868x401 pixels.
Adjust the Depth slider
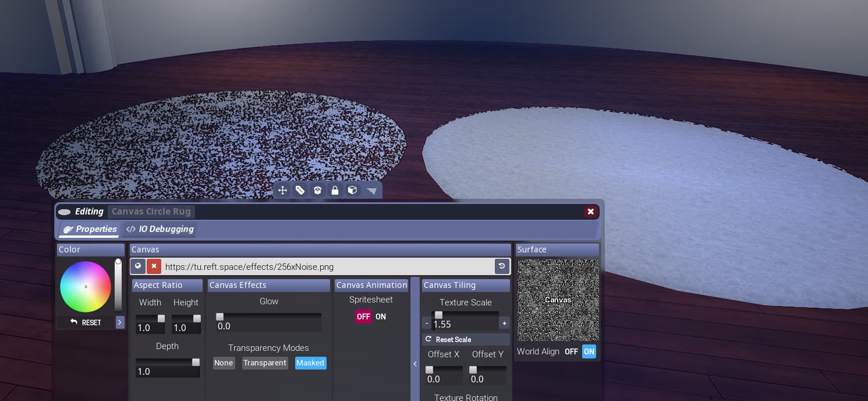pos(168,362)
